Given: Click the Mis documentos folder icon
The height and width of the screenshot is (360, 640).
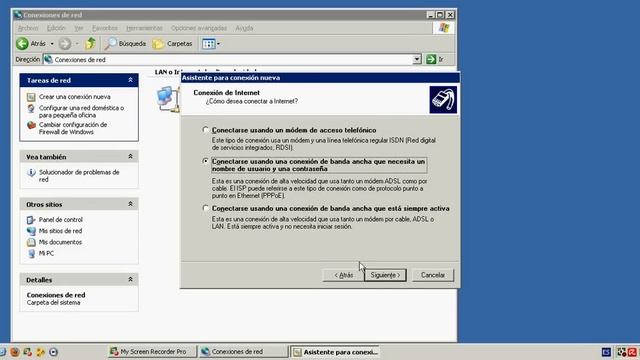Looking at the screenshot, I should [x=31, y=242].
